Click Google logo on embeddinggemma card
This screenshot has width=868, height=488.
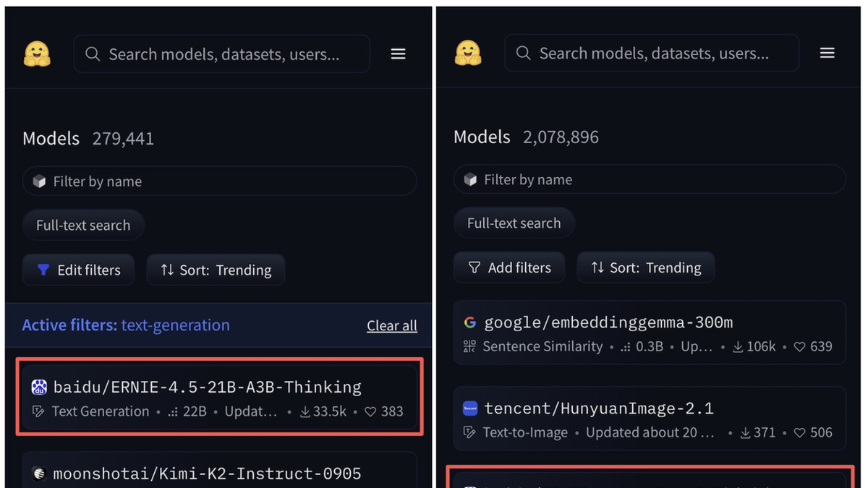click(470, 323)
